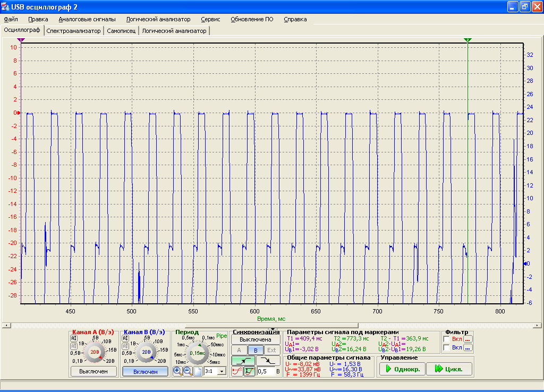Click the zoom out magnifier icon

[188, 371]
